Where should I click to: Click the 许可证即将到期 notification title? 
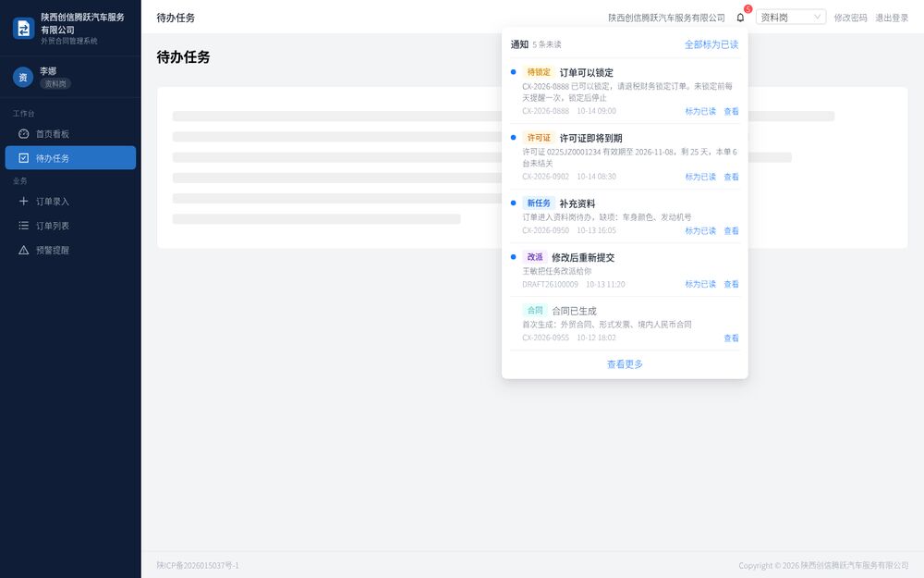coord(591,138)
